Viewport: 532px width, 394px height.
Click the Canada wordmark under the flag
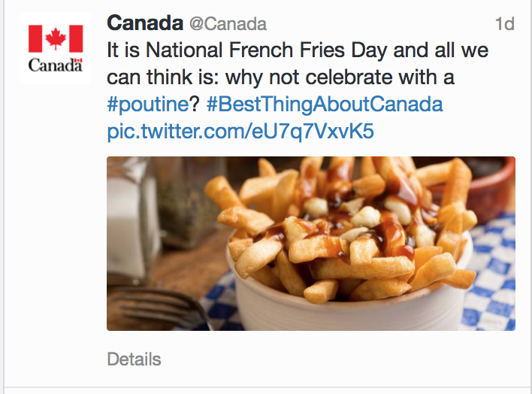click(55, 65)
